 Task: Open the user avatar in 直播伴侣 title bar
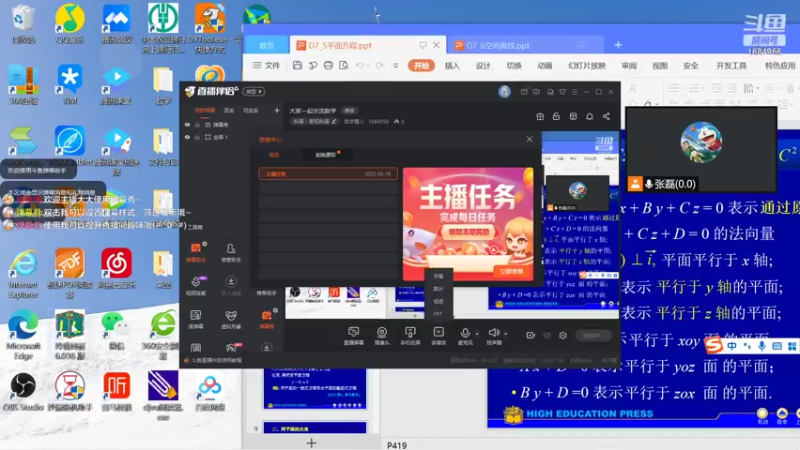[505, 92]
